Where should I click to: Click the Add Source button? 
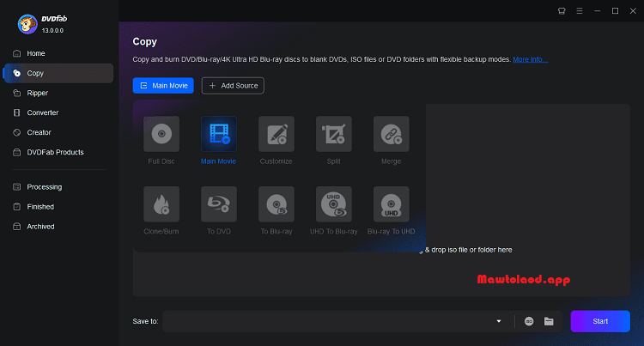(x=233, y=85)
